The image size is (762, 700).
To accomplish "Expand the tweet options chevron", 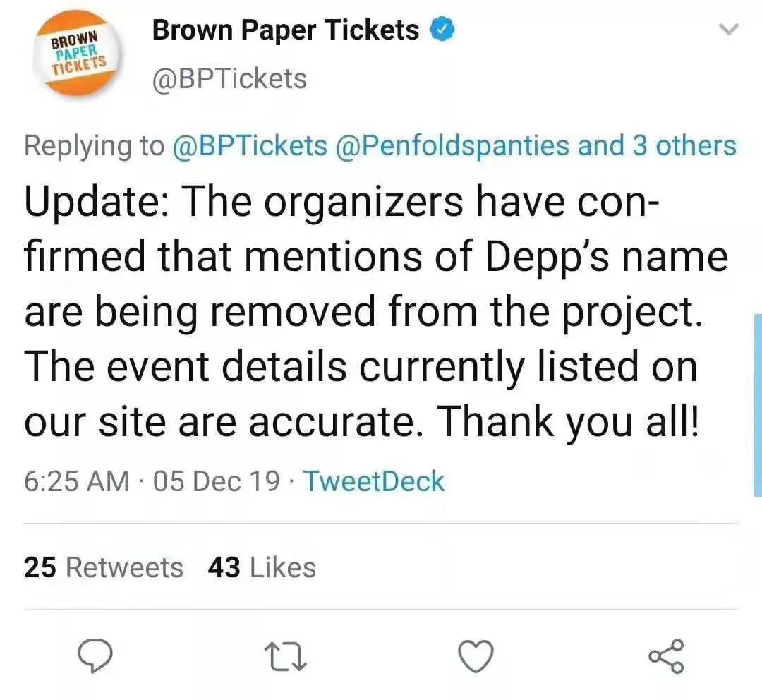I will pyautogui.click(x=728, y=30).
